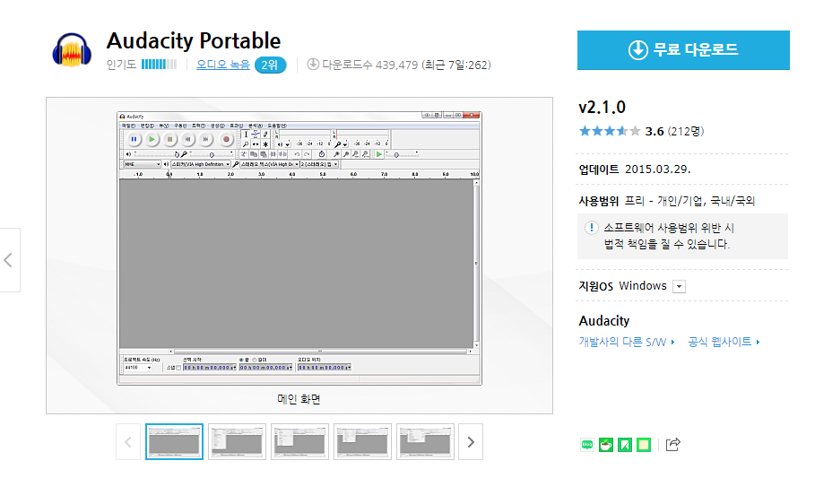Select the Zoom magnifier tool
Screen dimensions: 815x504
pyautogui.click(x=246, y=144)
